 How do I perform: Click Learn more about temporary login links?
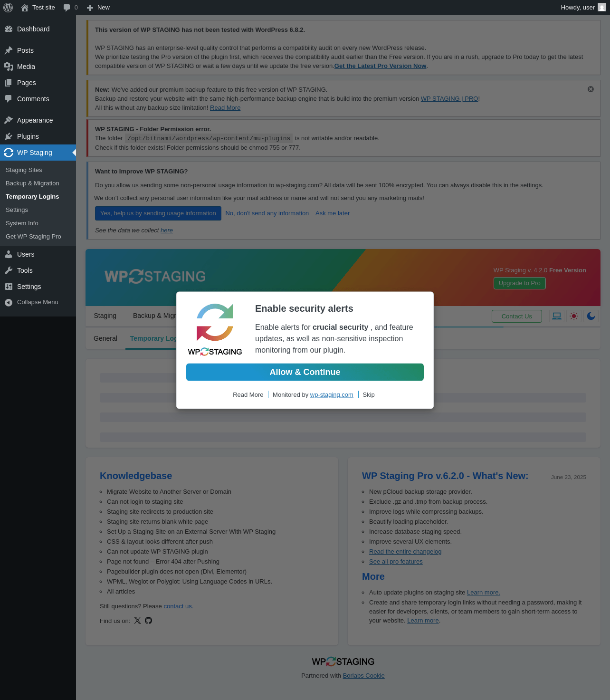(423, 621)
